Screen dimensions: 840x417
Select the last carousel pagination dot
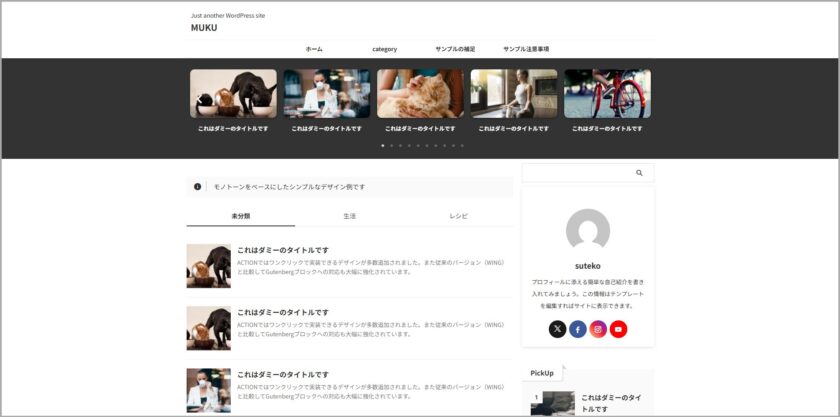(x=462, y=145)
